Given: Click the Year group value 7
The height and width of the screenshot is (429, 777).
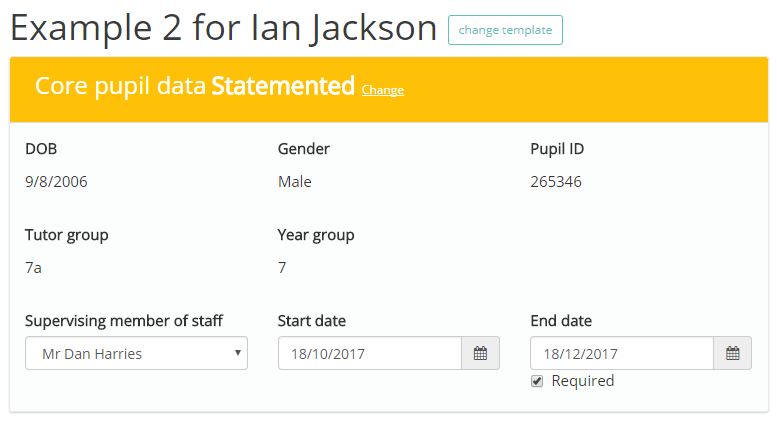Looking at the screenshot, I should 282,268.
